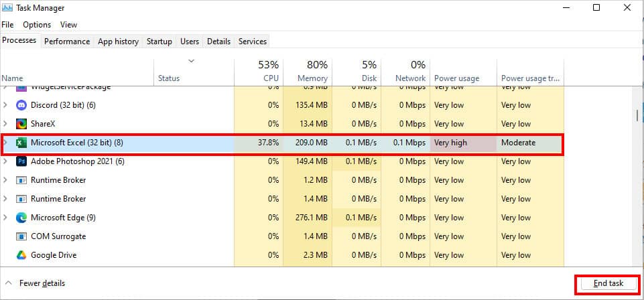Click the vertical scrollbar thumb
644x300 pixels.
click(x=637, y=115)
